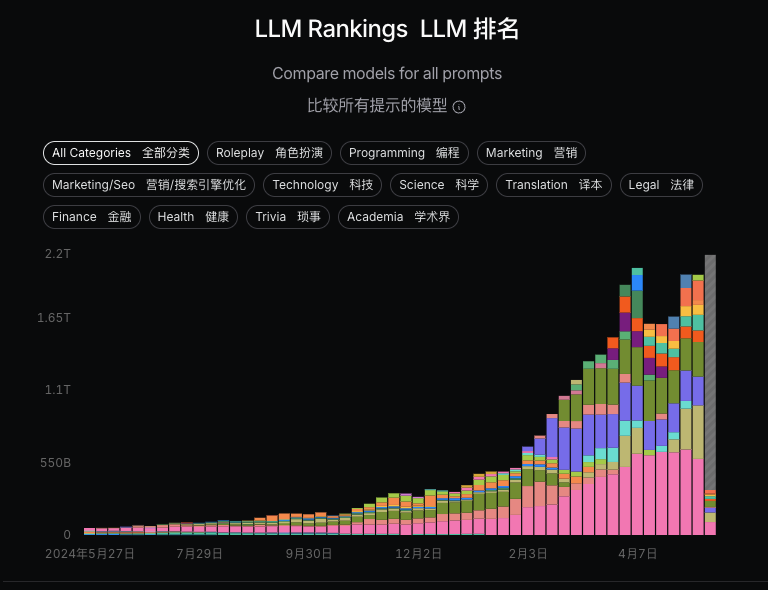768x590 pixels.
Task: Select the Marketing/Seo category
Action: (x=149, y=185)
